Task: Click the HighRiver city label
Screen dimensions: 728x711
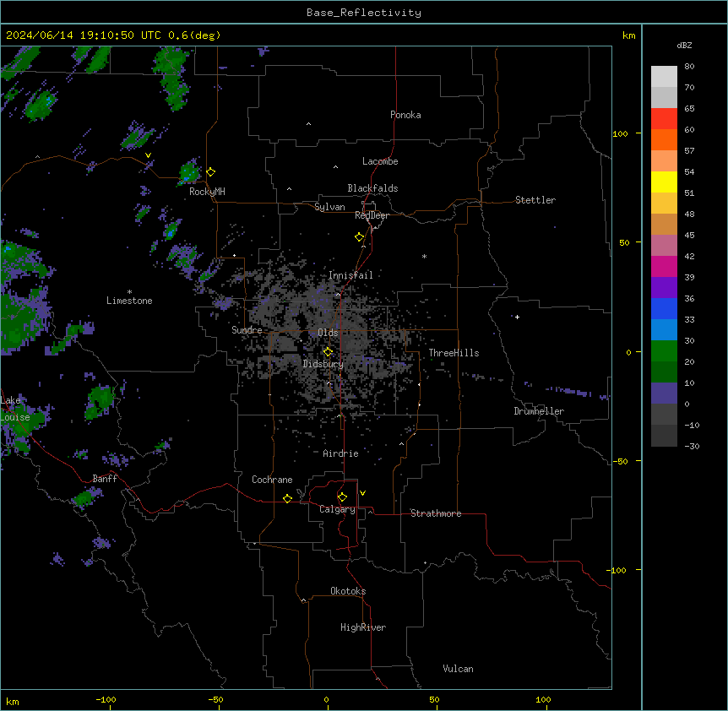Action: click(x=363, y=627)
